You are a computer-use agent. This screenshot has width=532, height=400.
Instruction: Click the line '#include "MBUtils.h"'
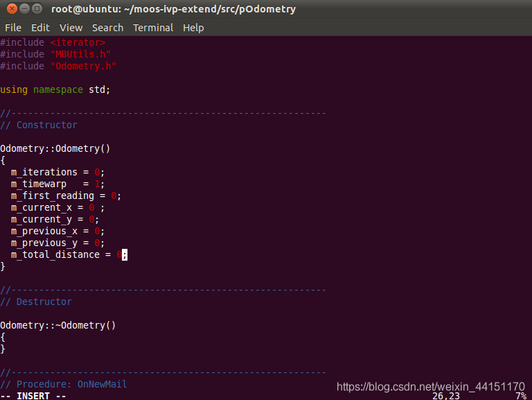55,54
